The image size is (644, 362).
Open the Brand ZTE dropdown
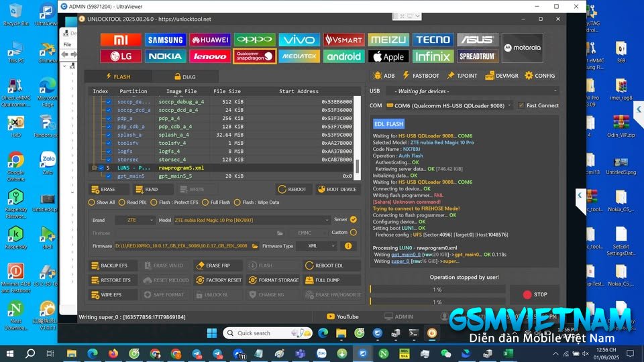point(135,220)
